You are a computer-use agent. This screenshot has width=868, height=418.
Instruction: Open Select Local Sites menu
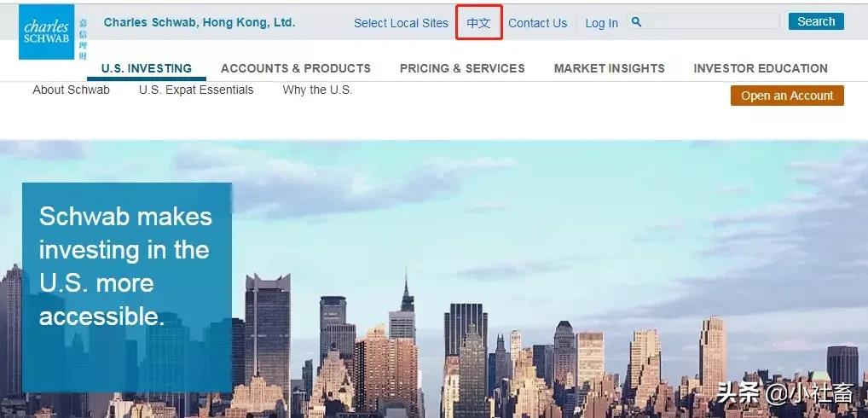click(x=401, y=23)
